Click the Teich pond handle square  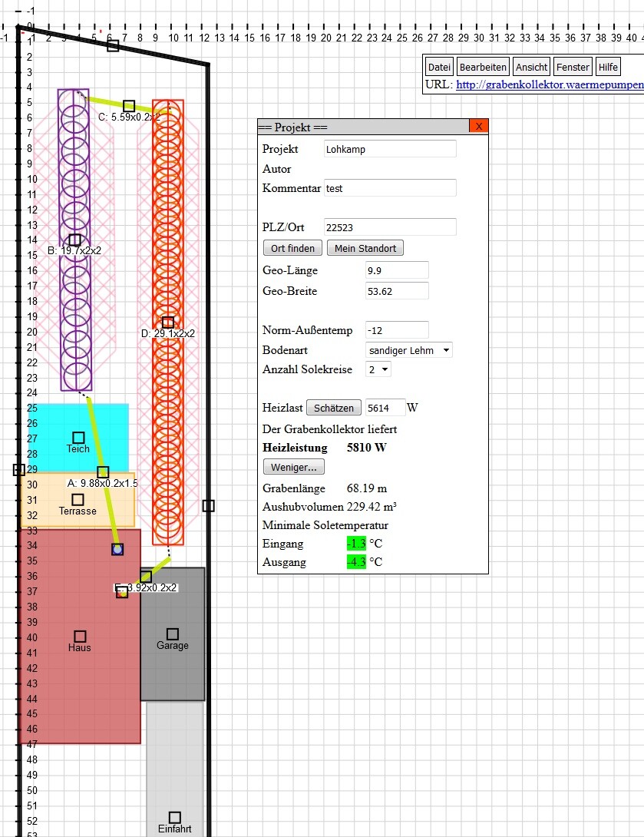pyautogui.click(x=78, y=438)
